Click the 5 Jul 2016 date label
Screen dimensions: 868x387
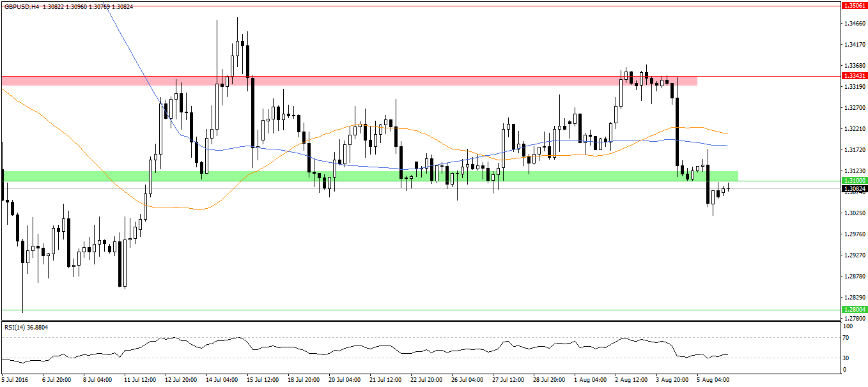point(16,380)
